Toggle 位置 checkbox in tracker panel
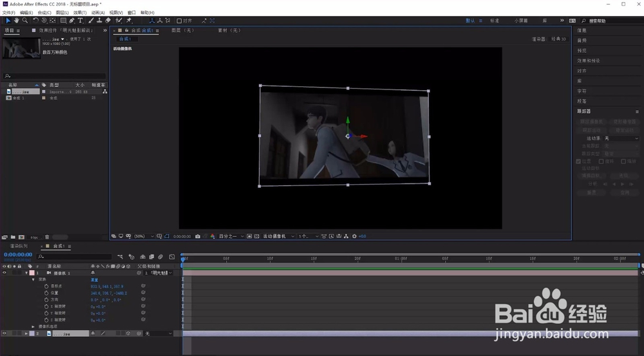644x356 pixels. [x=579, y=162]
